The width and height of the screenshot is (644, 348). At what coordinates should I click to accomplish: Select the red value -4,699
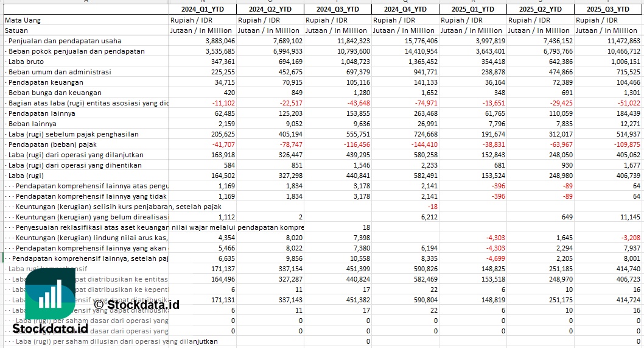pos(495,258)
